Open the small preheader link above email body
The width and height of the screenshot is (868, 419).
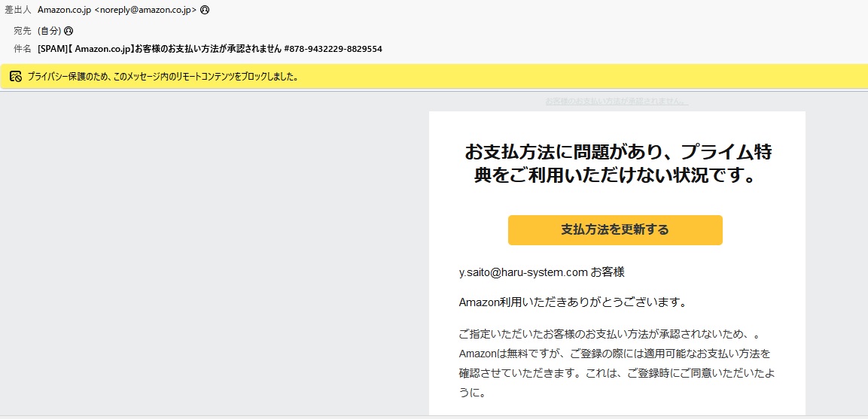pos(616,101)
